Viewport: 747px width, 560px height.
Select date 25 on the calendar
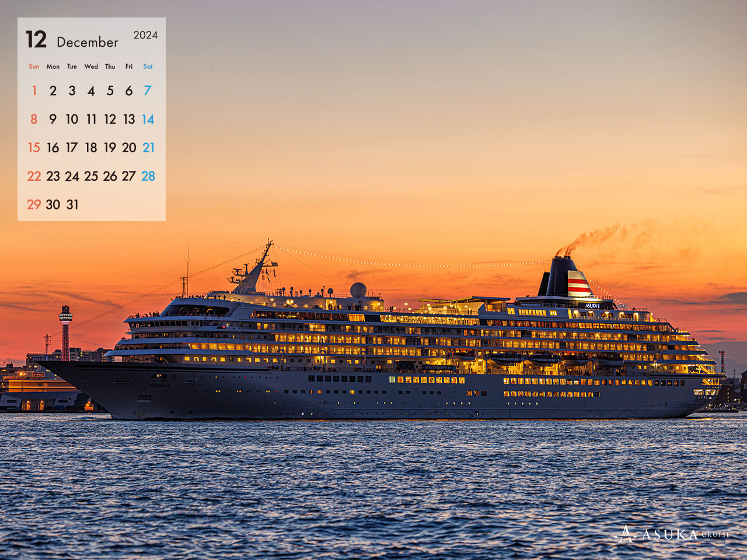(91, 176)
